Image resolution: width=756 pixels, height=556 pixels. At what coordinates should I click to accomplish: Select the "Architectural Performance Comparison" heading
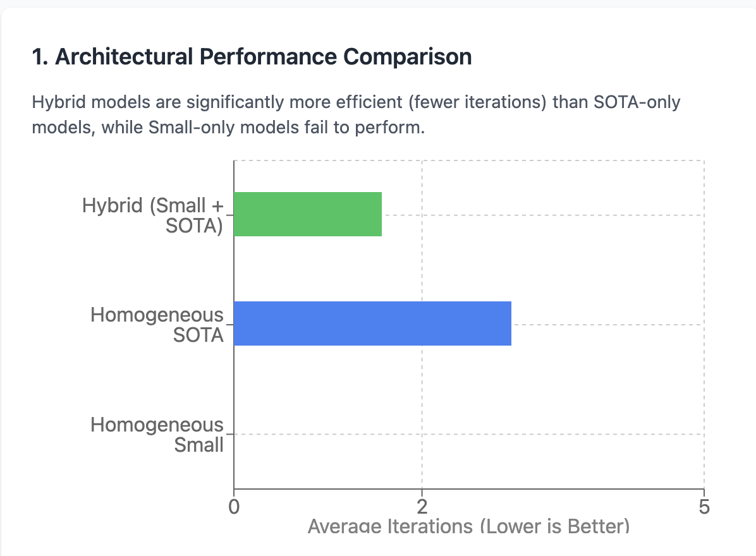[x=252, y=57]
